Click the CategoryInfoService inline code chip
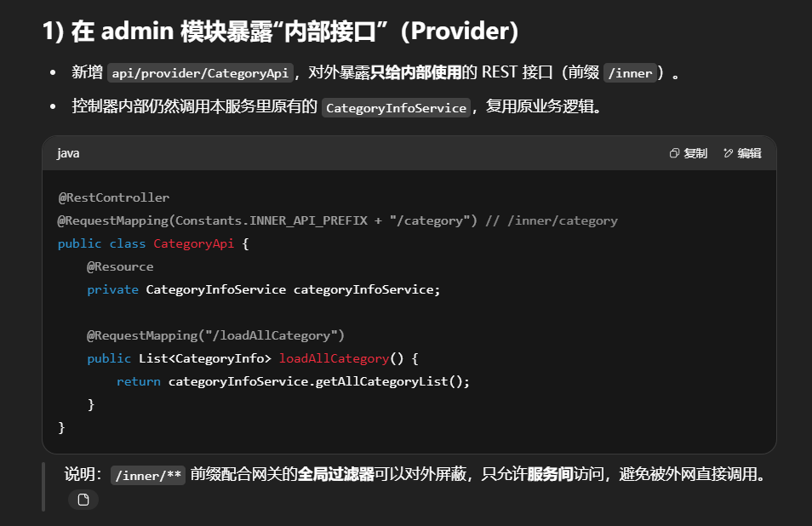 (x=397, y=108)
